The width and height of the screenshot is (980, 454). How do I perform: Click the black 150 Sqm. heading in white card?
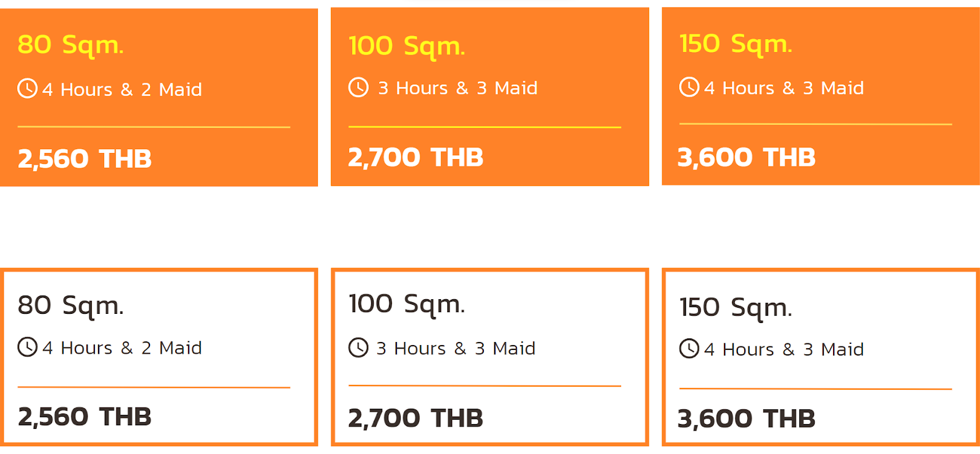736,308
